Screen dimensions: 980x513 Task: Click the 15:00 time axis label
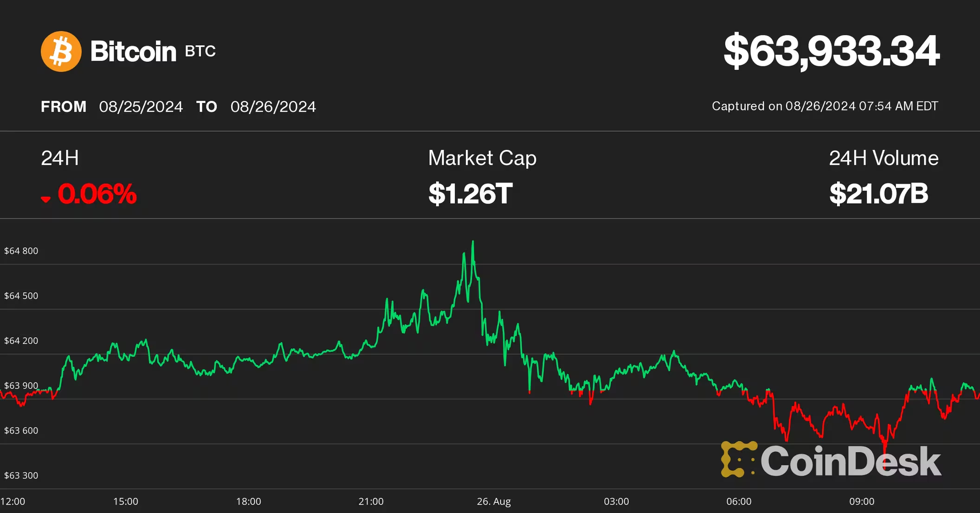126,501
